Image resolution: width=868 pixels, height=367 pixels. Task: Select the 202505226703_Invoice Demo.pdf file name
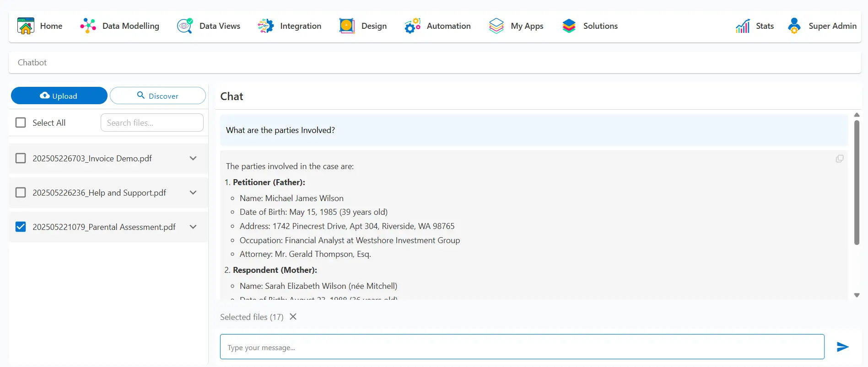[x=92, y=158]
